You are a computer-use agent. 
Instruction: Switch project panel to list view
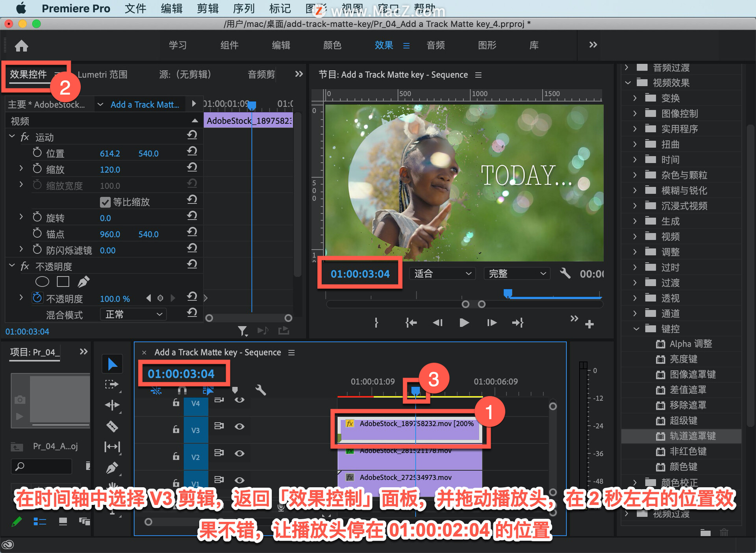[40, 521]
